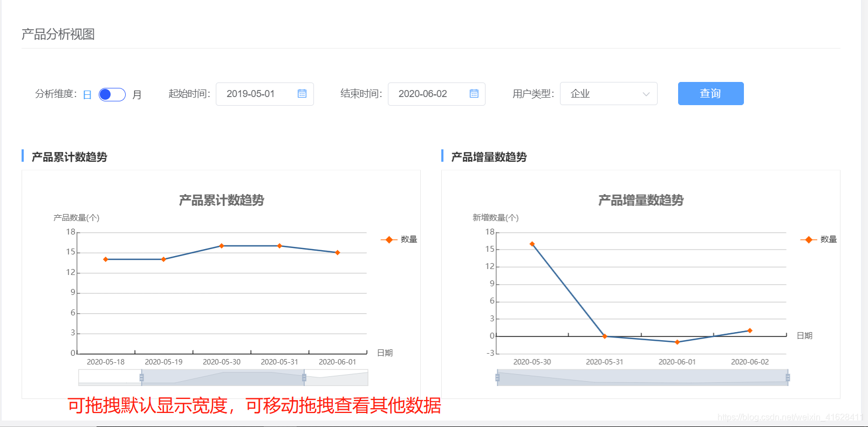
Task: Click 2020-06-01 data point in increment chart
Action: pos(678,342)
